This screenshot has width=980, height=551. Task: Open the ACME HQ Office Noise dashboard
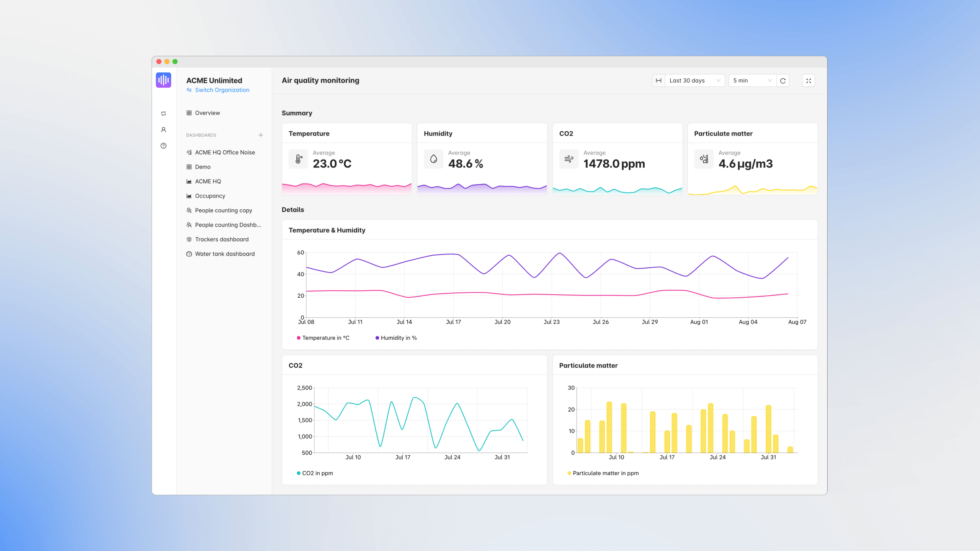tap(225, 152)
